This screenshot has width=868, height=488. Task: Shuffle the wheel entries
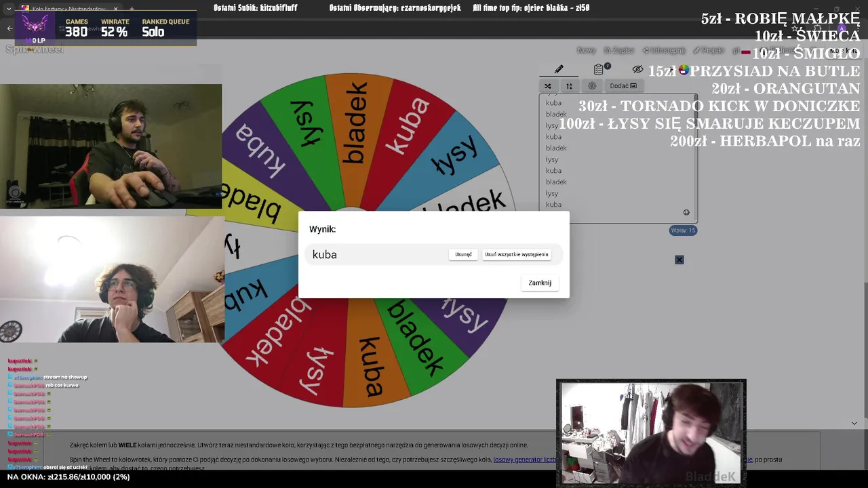548,86
